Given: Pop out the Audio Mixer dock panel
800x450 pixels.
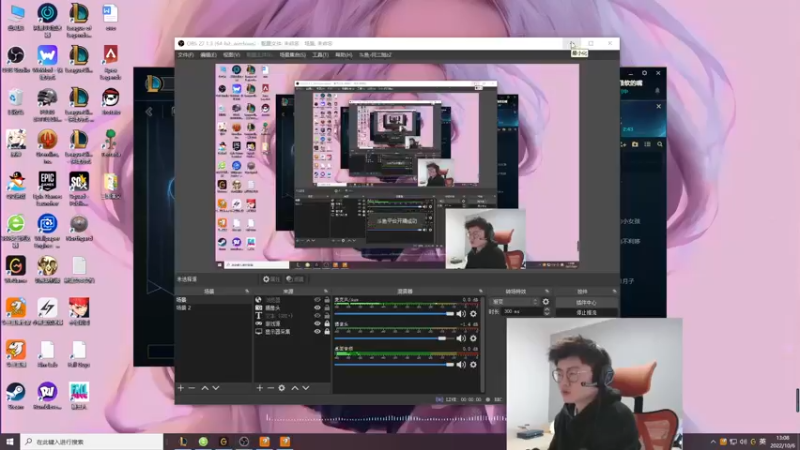Looking at the screenshot, I should pos(481,291).
